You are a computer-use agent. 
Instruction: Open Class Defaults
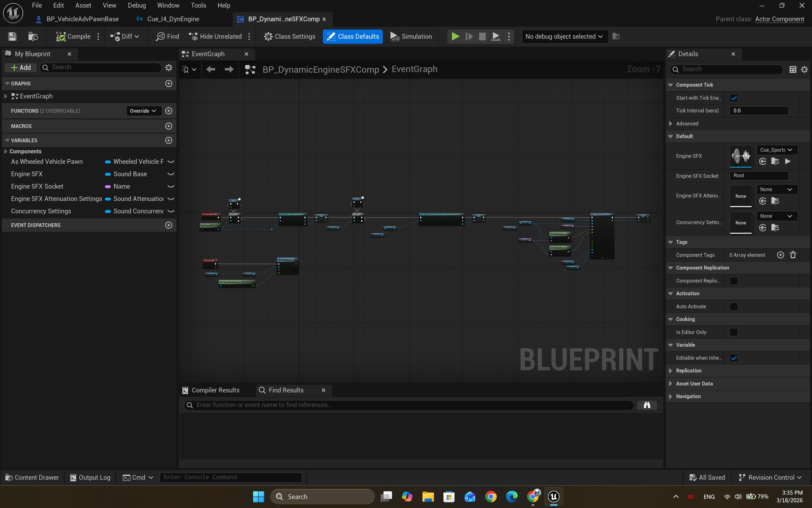[x=353, y=36]
